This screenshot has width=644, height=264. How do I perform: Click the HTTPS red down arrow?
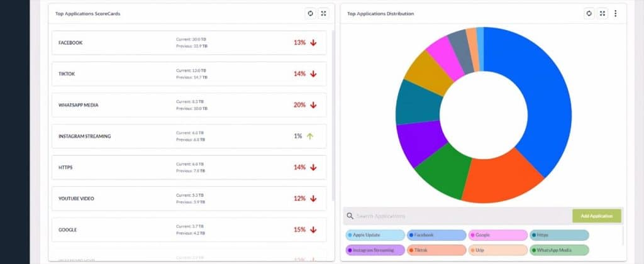click(x=313, y=168)
